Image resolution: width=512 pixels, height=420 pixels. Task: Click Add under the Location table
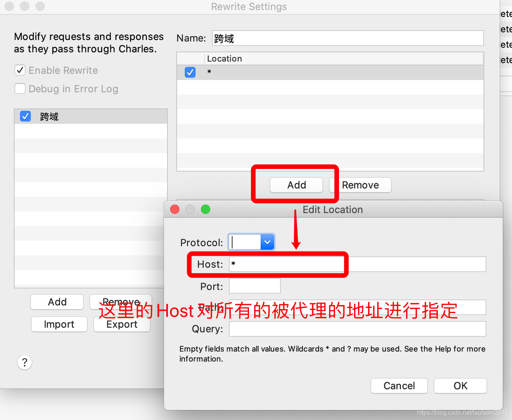tap(296, 185)
